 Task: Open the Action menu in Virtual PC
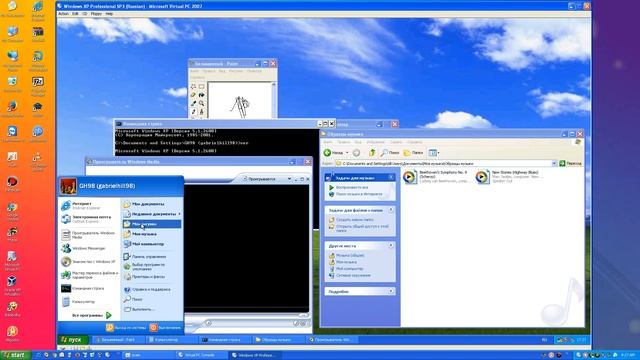[x=63, y=14]
